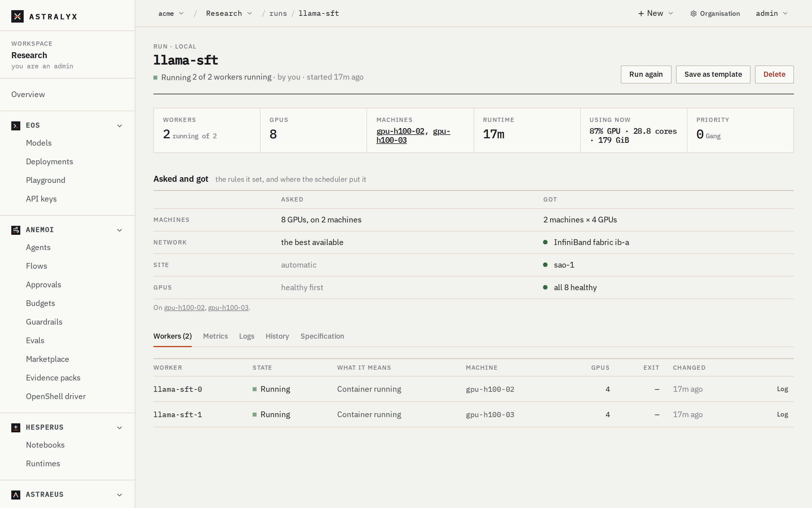The height and width of the screenshot is (508, 812).
Task: Open Notebooks under Hesperus
Action: tap(45, 445)
